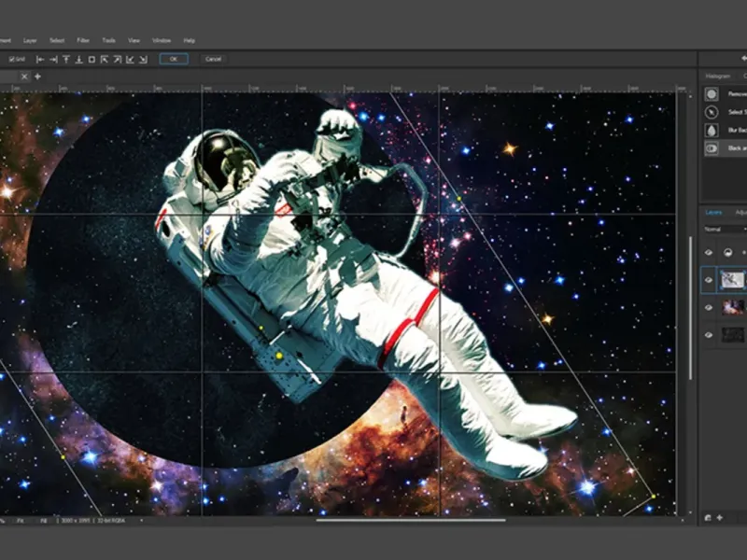Click the align right edge icon
747x560 pixels.
click(53, 59)
